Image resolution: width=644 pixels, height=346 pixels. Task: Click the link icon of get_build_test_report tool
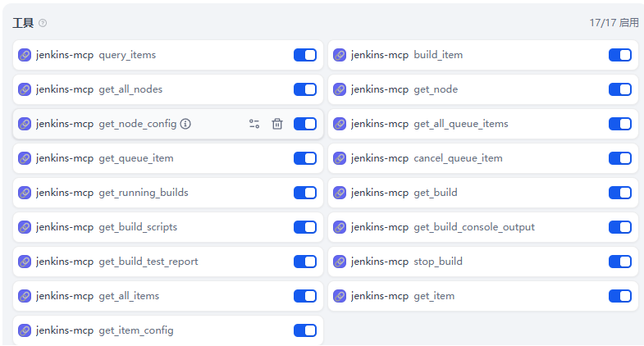tap(25, 262)
